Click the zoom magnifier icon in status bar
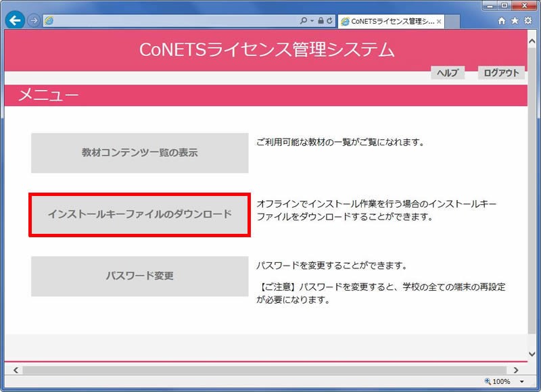The image size is (541, 392). [488, 381]
